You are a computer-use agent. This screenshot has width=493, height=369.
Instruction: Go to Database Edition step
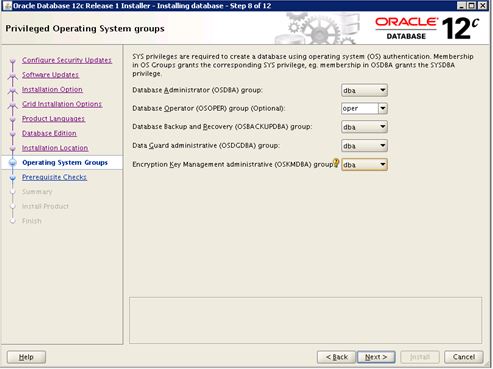49,134
